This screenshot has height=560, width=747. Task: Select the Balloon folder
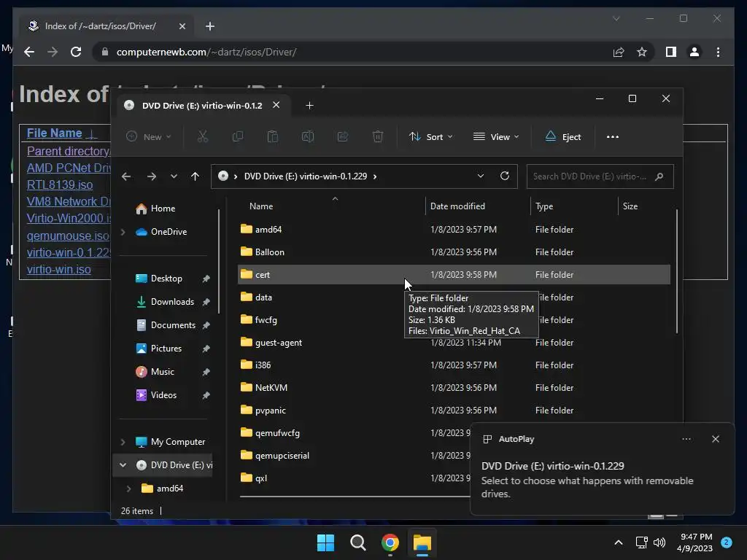click(x=454, y=252)
